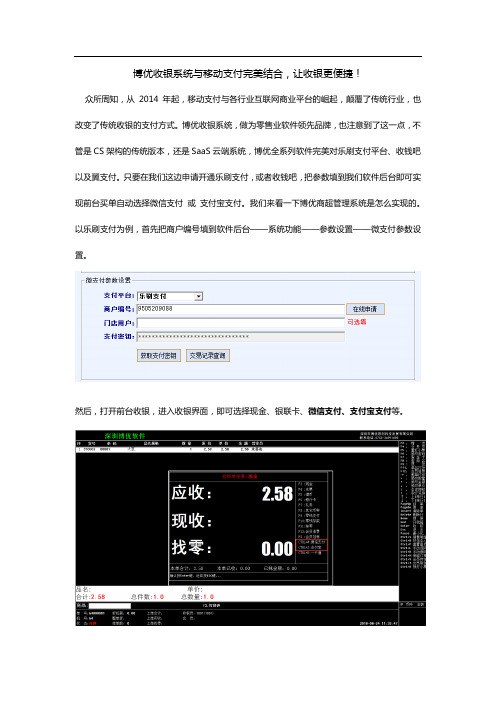This screenshot has width=496, height=702.
Task: Click the 交易记录查询 button
Action: click(208, 355)
